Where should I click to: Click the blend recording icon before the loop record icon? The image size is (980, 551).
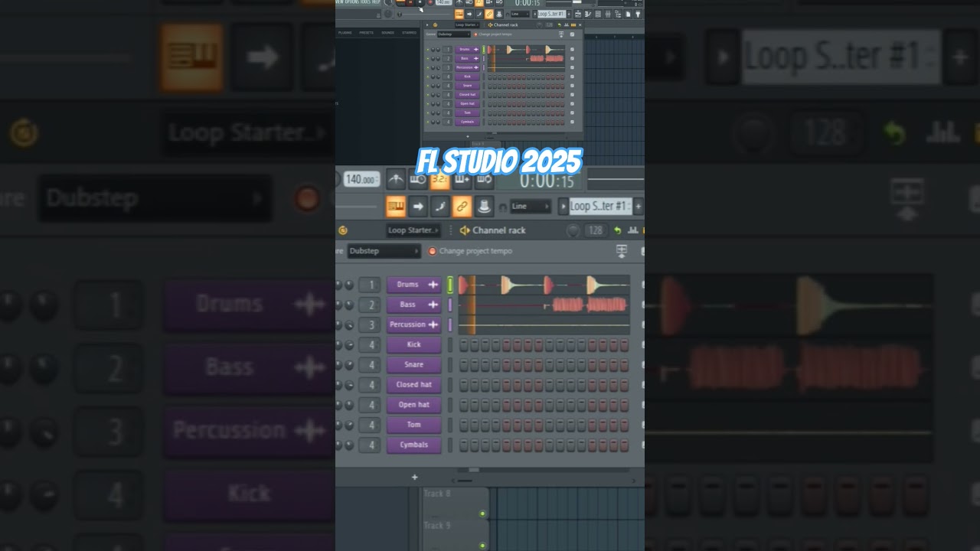tap(462, 180)
